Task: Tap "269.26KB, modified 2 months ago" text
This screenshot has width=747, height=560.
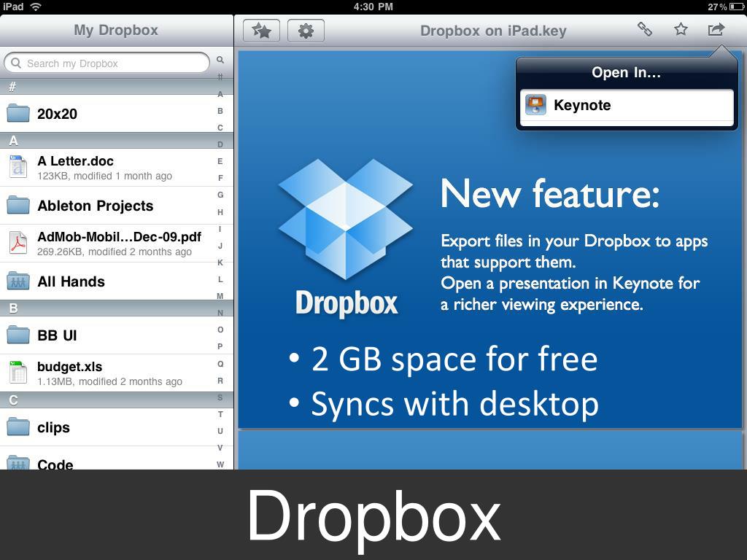Action: (x=115, y=252)
